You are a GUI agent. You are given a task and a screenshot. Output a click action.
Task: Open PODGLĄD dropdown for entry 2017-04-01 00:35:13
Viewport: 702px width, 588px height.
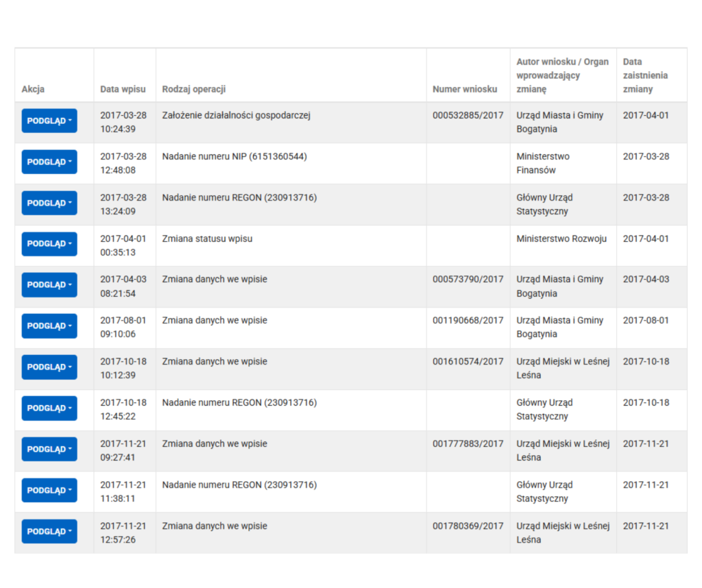click(x=49, y=244)
